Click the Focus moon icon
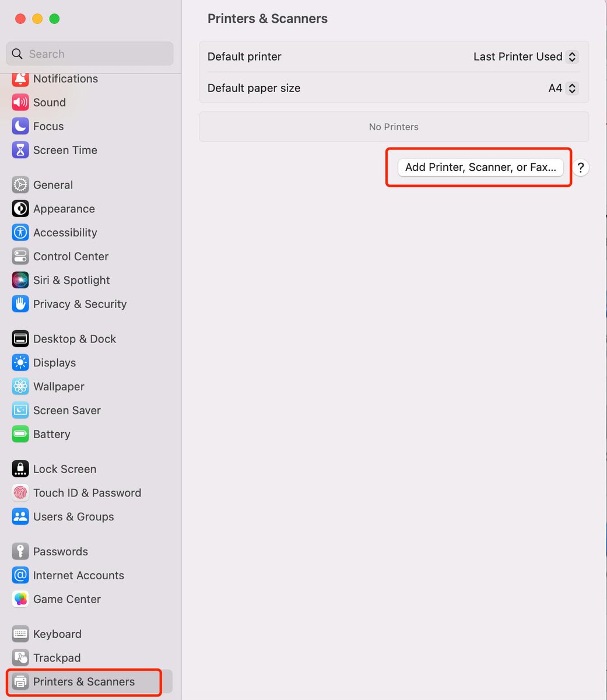The height and width of the screenshot is (700, 607). (x=20, y=127)
